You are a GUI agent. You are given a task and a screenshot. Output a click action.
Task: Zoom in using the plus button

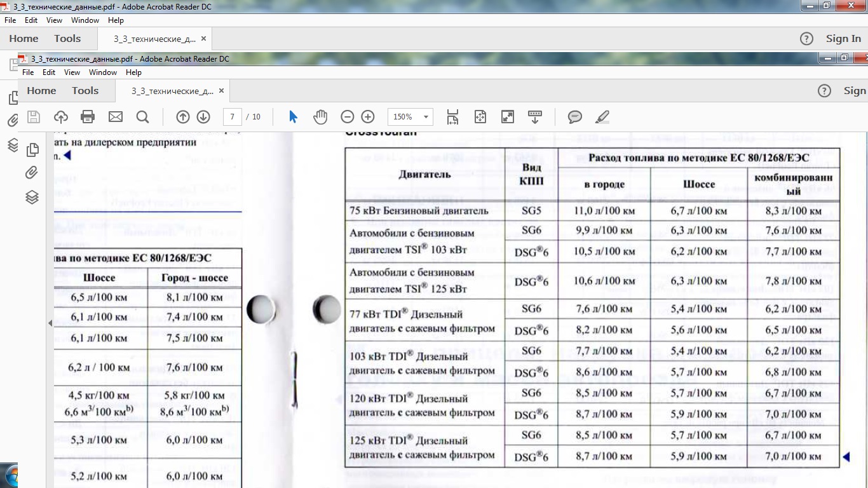pos(368,117)
